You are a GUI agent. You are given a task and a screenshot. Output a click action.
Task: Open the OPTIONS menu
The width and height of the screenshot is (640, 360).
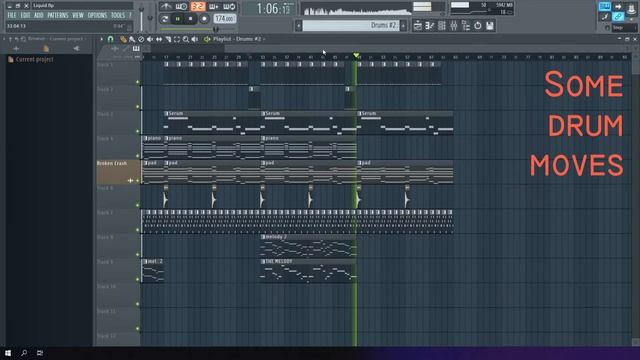pyautogui.click(x=97, y=16)
